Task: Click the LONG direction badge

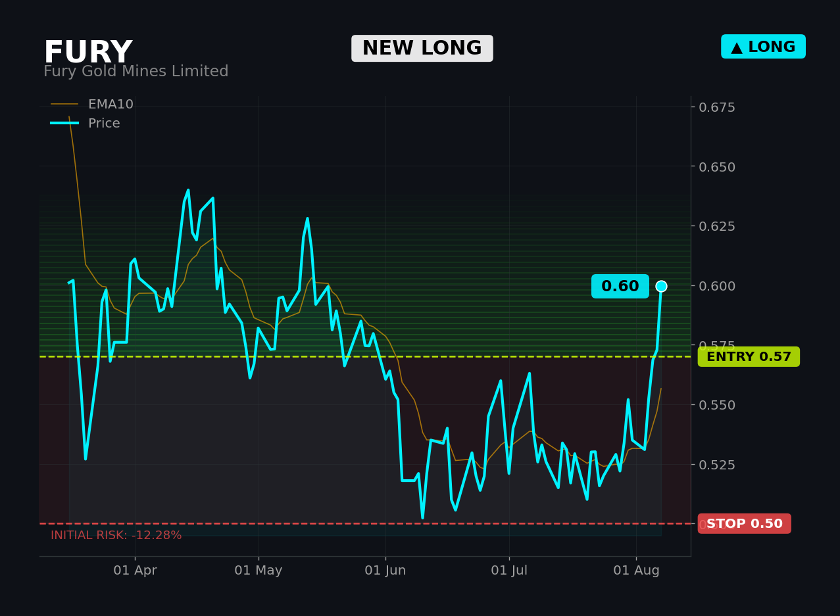Action: pos(763,47)
